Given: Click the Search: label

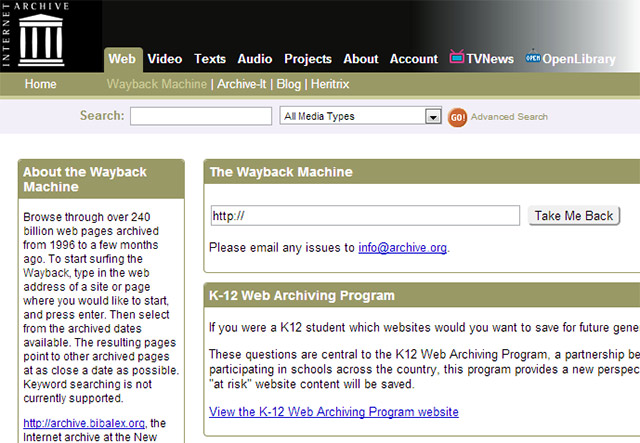Looking at the screenshot, I should 102,116.
